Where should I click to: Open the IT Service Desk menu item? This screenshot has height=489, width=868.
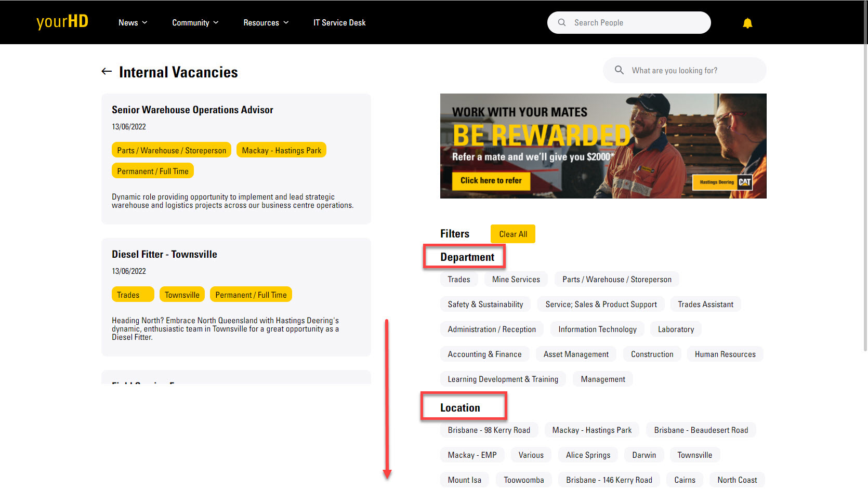point(339,23)
